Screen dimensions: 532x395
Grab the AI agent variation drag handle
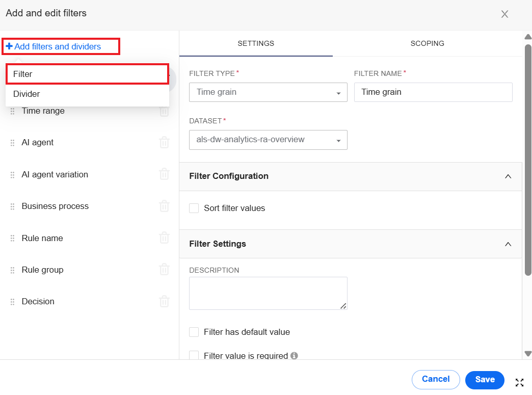(x=13, y=175)
